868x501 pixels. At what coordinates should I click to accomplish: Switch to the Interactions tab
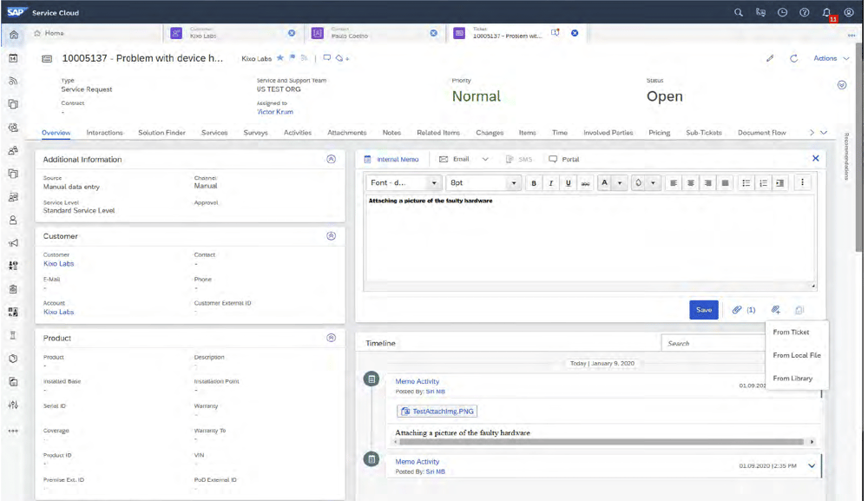point(105,133)
